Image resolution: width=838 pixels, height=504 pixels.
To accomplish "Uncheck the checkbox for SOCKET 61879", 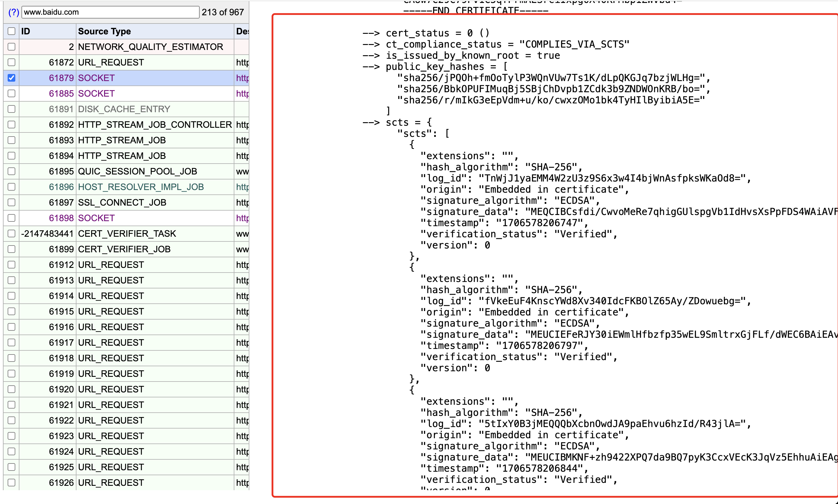I will pyautogui.click(x=11, y=78).
